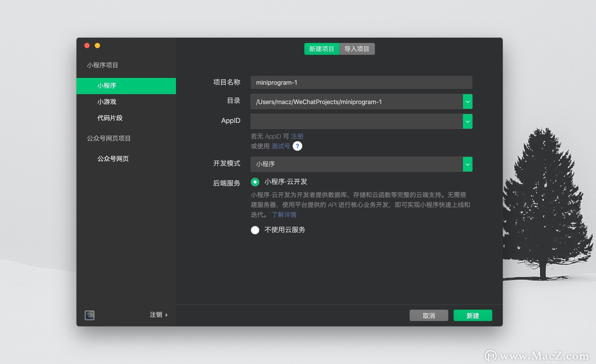
Task: Click the help question mark icon beside 测试号
Action: tap(297, 146)
